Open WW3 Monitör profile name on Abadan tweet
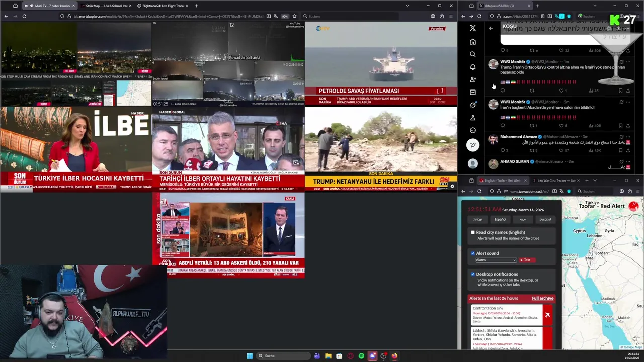The width and height of the screenshot is (644, 362). coord(512,102)
